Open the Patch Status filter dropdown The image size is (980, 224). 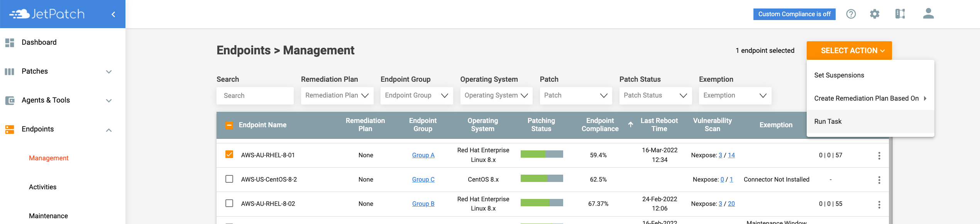coord(655,96)
